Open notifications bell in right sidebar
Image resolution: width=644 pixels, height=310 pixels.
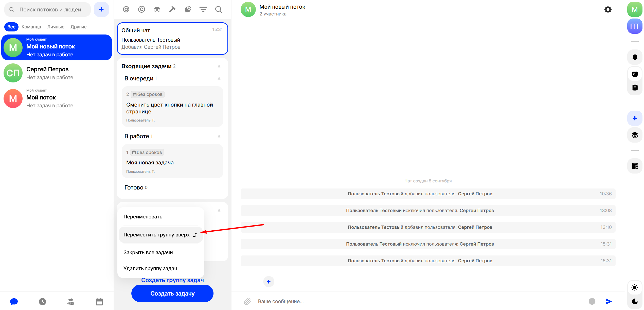pos(635,57)
